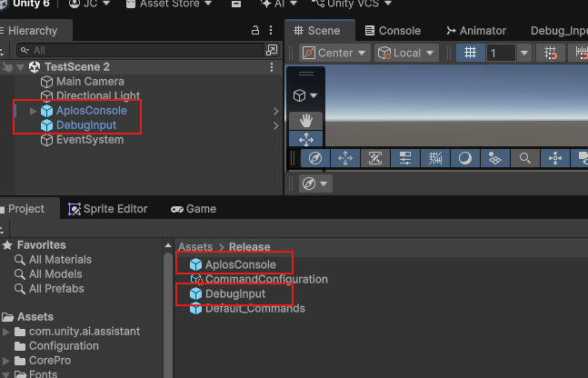The height and width of the screenshot is (378, 588).
Task: Collapse the TestScene 2 scene tree
Action: (20, 67)
